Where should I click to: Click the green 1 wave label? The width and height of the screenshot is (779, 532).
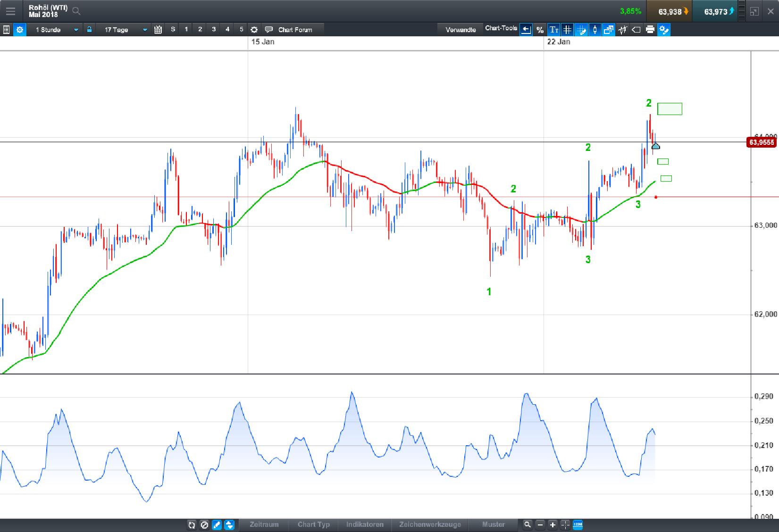[489, 291]
